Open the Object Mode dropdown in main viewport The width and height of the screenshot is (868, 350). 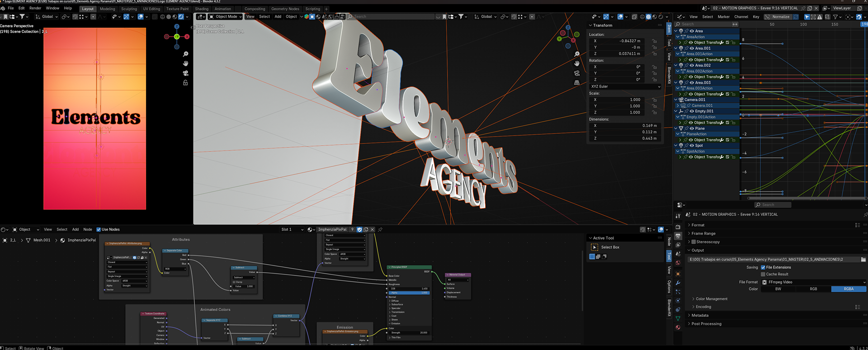coord(225,17)
